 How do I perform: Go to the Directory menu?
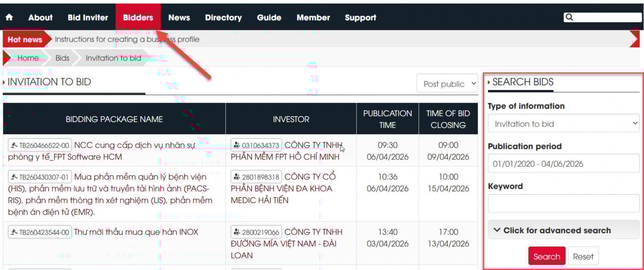point(223,18)
